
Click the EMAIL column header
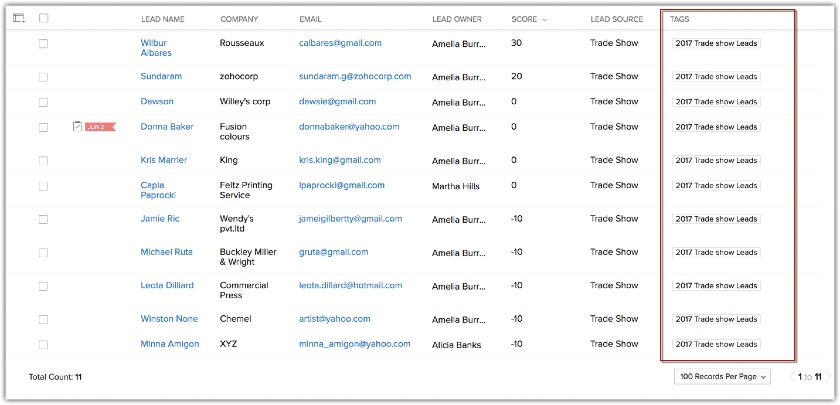click(x=311, y=19)
